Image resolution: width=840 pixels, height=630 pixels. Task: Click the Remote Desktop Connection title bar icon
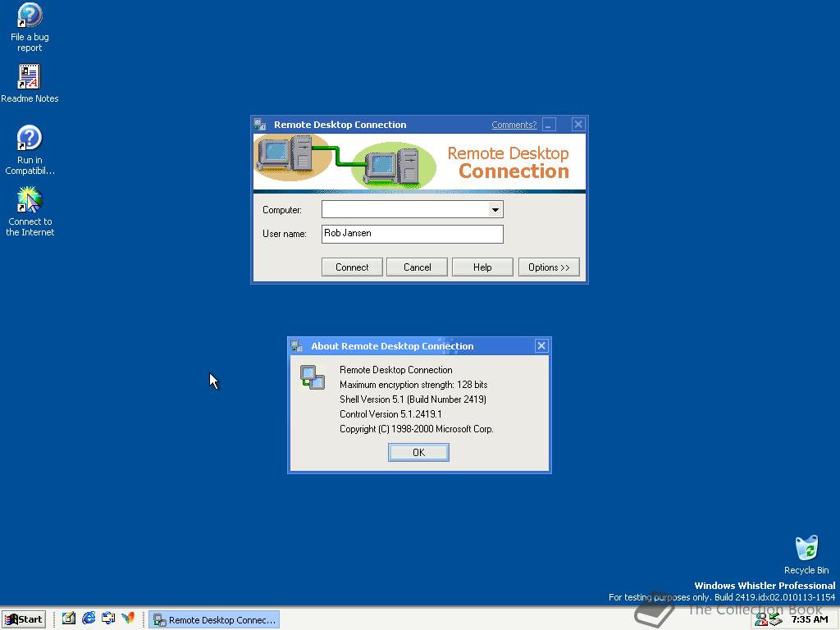[x=260, y=125]
